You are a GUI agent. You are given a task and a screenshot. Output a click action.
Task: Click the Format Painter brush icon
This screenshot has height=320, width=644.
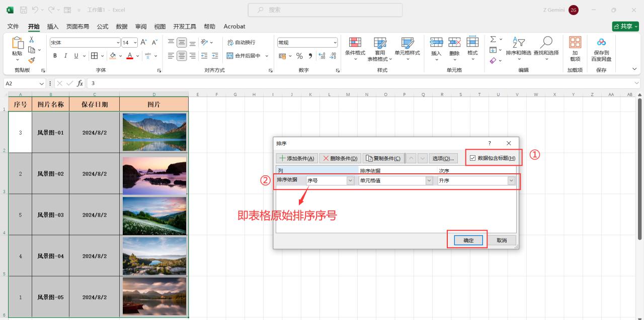click(31, 60)
